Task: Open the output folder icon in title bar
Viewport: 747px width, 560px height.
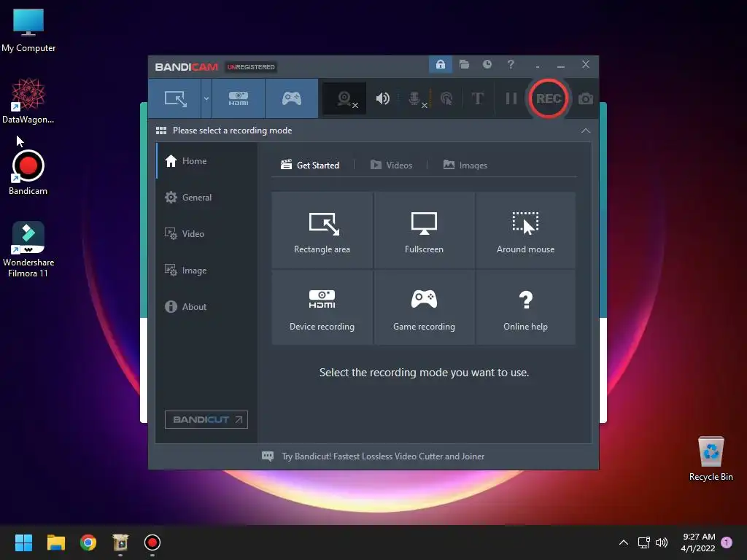Action: pos(464,64)
